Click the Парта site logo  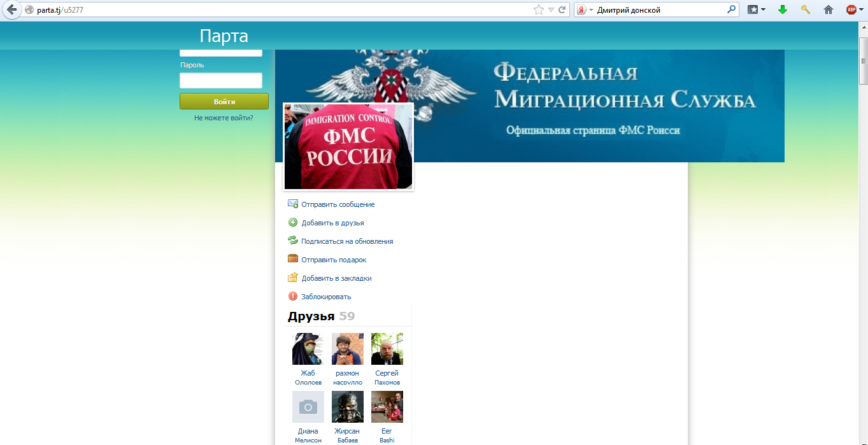coord(224,36)
